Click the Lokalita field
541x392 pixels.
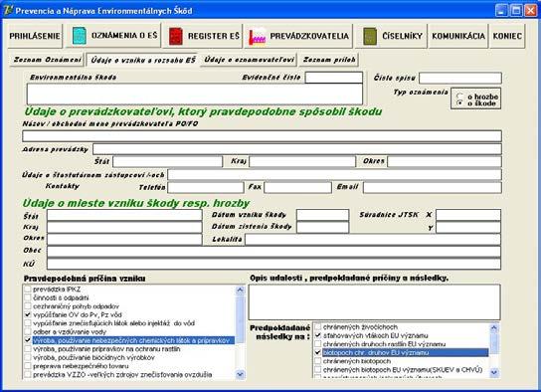click(373, 239)
